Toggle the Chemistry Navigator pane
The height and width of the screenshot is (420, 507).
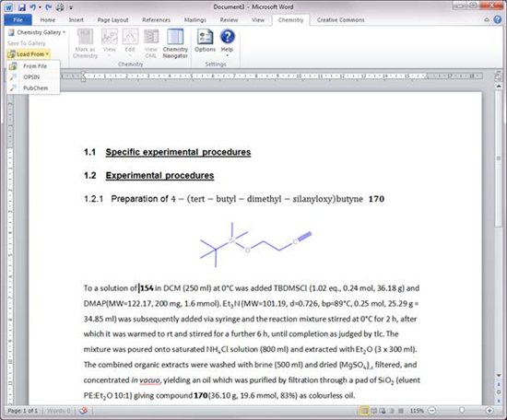point(175,43)
